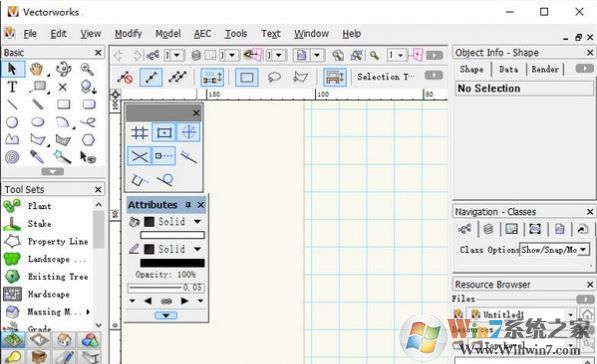Adjust the line thickness slider

[155, 288]
